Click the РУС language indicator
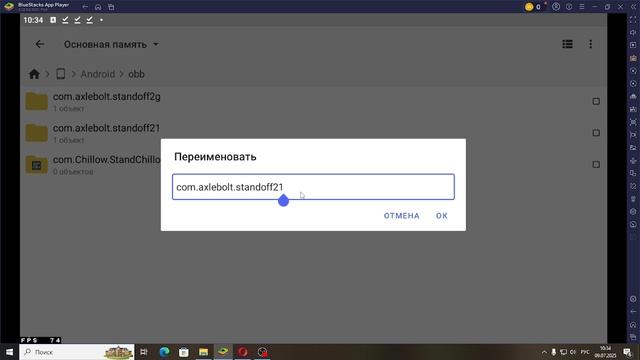 585,352
